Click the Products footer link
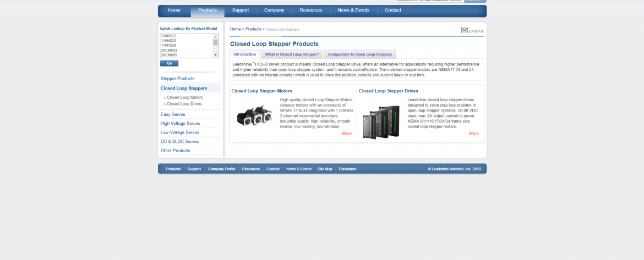 (x=173, y=169)
